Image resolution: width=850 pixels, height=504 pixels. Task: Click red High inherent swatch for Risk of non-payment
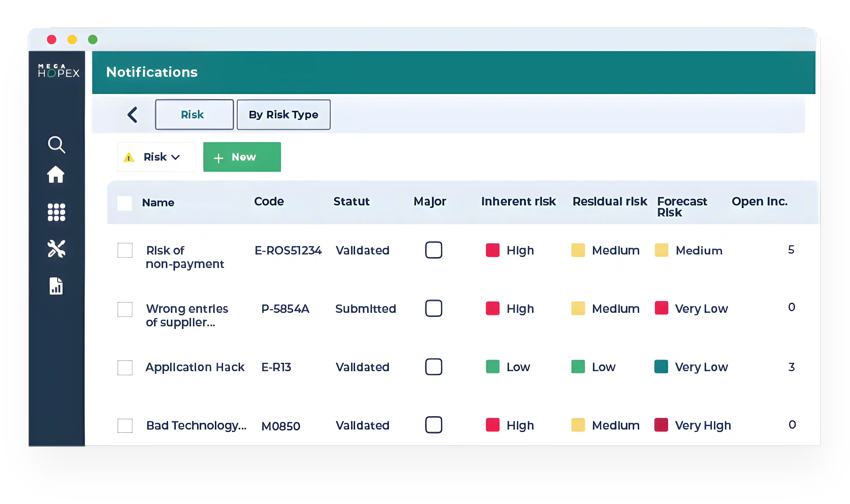(x=492, y=250)
